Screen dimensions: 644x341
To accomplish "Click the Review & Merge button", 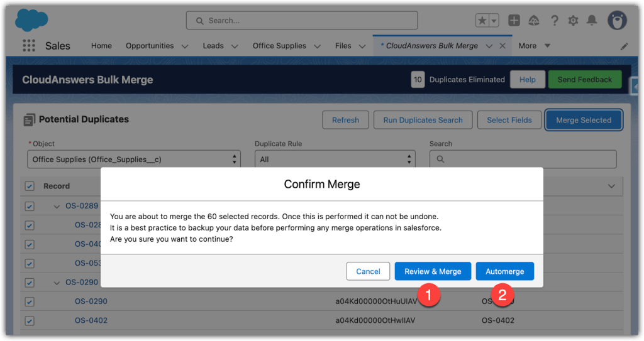I will coord(433,271).
